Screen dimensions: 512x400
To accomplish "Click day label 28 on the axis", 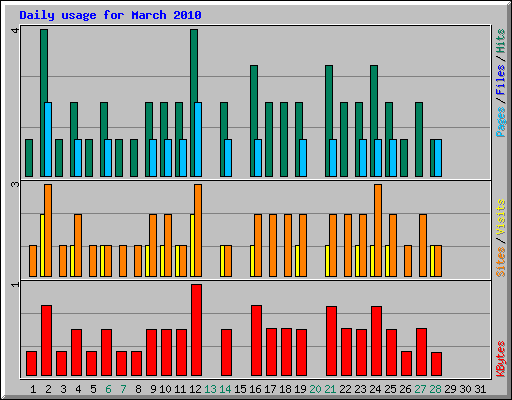I will tap(435, 389).
